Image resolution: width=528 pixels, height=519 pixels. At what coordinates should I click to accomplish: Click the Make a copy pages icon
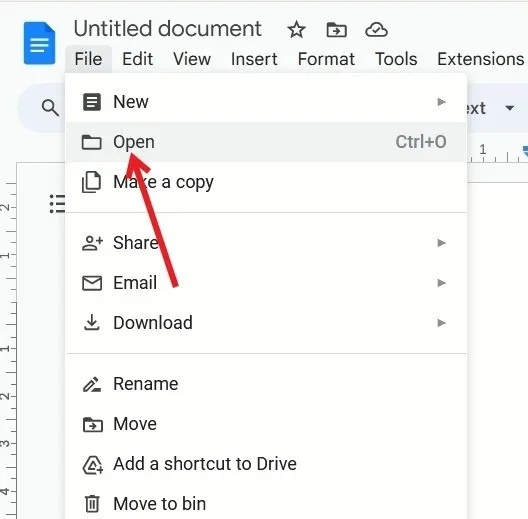(92, 182)
